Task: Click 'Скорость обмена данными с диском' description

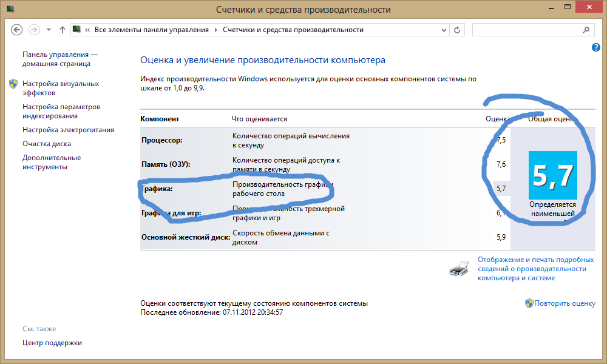Action: (280, 237)
